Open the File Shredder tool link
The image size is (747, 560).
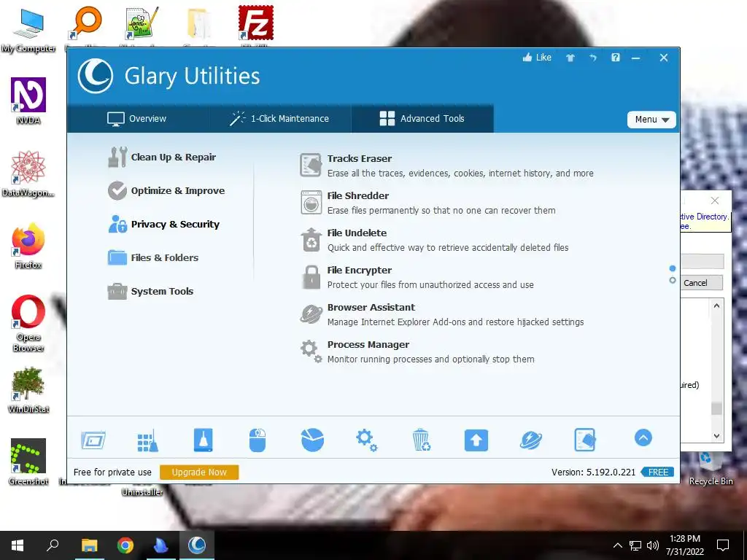coord(357,195)
